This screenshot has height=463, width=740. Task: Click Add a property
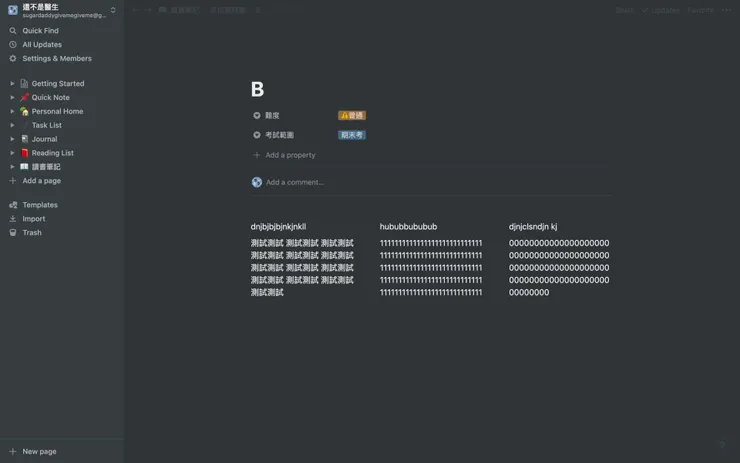[x=290, y=155]
